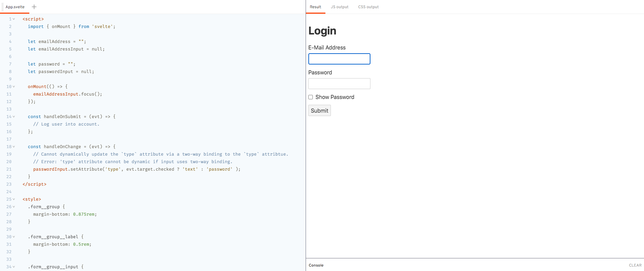644x271 pixels.
Task: Add a new file with the plus icon
Action: coord(34,7)
